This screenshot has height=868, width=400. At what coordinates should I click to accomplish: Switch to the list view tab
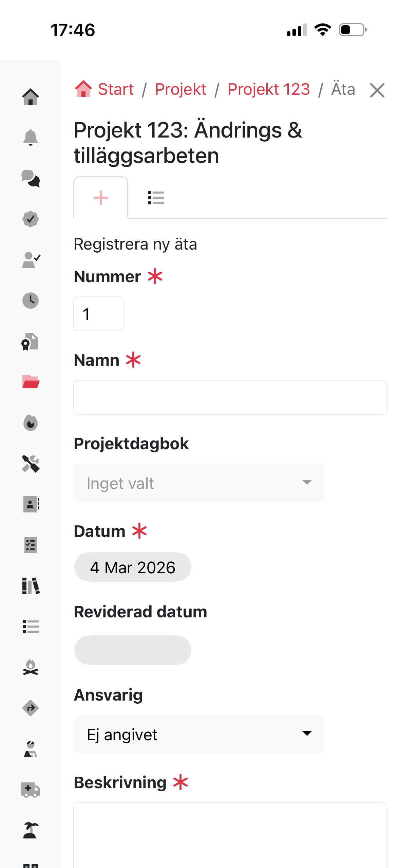pos(156,198)
